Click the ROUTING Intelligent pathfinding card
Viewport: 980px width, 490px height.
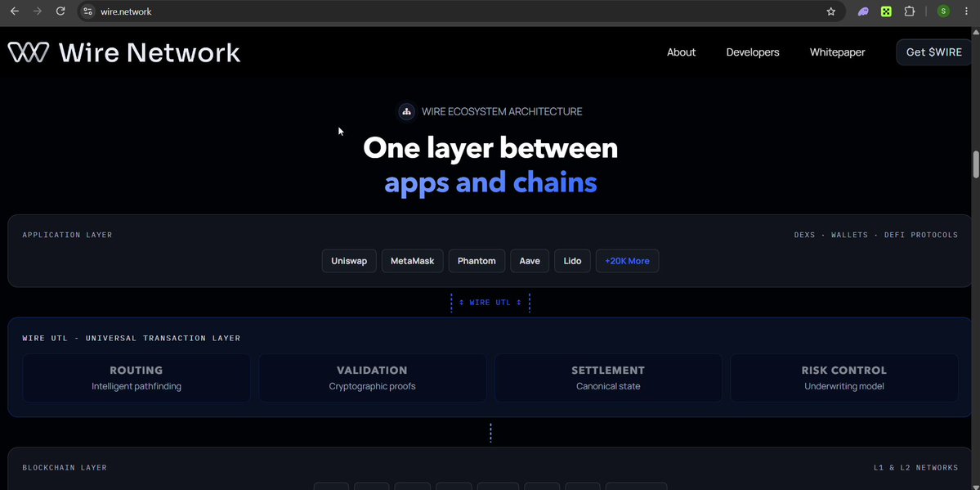(136, 378)
